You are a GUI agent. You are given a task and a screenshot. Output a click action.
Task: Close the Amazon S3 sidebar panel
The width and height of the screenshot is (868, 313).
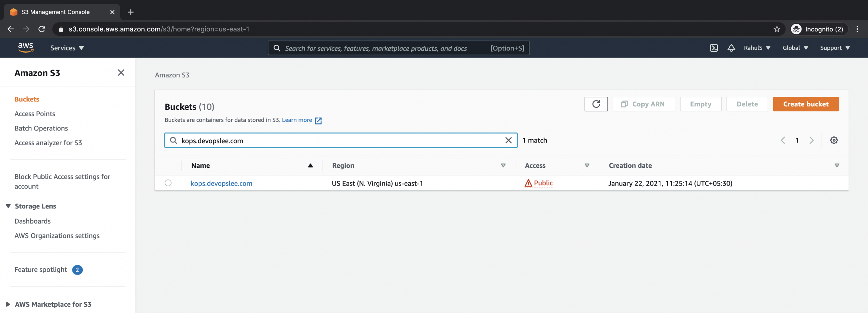click(121, 72)
